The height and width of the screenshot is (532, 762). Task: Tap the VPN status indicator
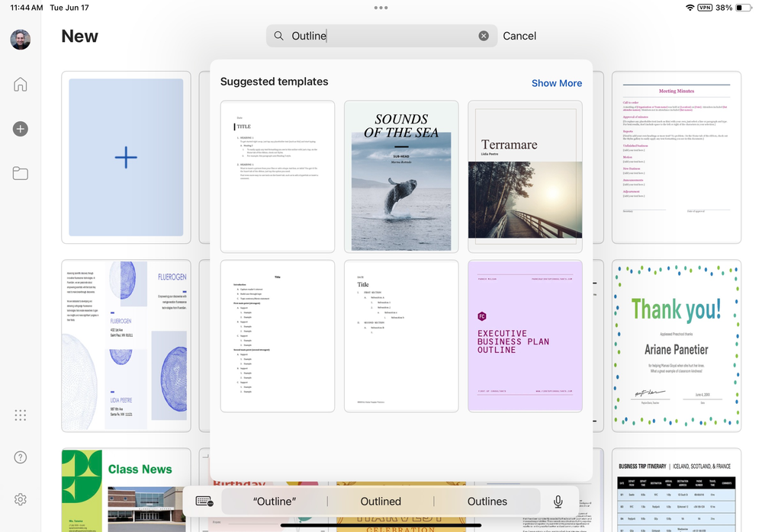click(x=705, y=8)
